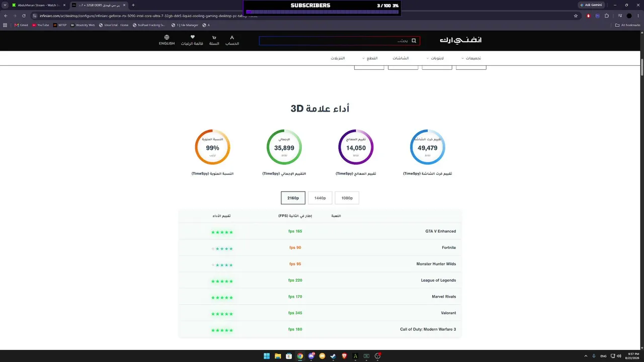Open the account (الحساب) icon
644x362 pixels.
232,40
